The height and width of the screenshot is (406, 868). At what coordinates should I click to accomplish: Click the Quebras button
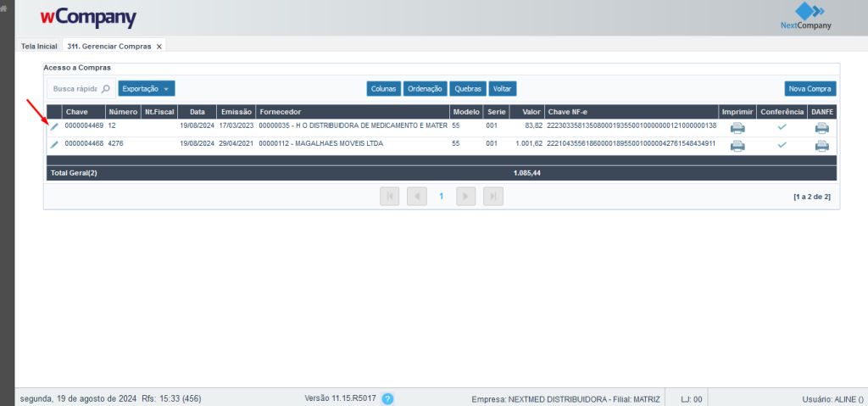point(468,89)
